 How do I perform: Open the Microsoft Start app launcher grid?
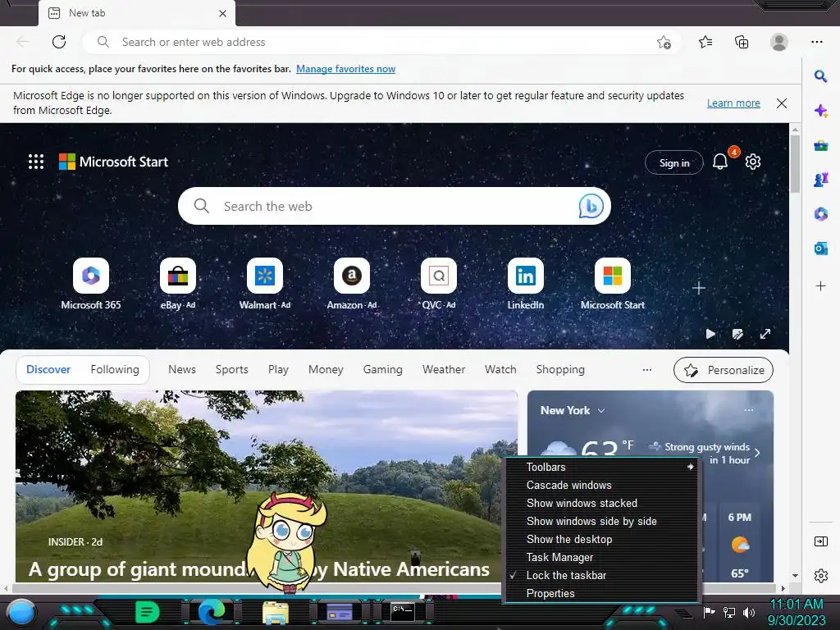coord(36,162)
